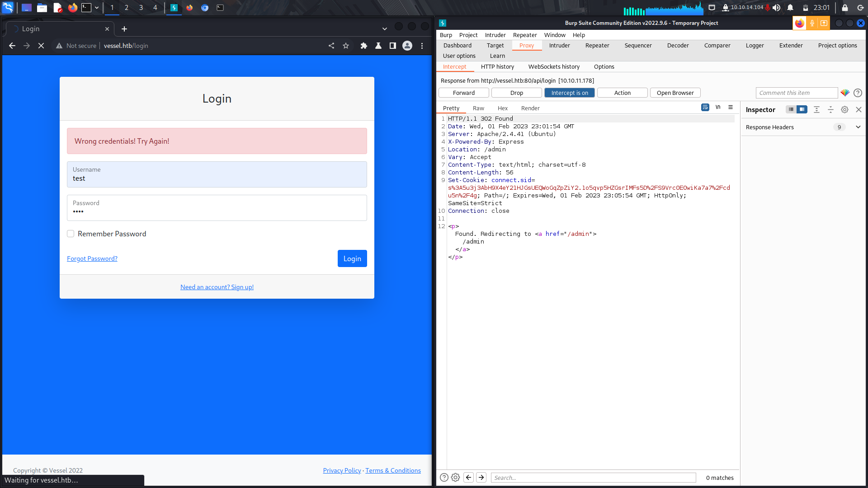
Task: Stop page loading with X icon
Action: point(41,46)
